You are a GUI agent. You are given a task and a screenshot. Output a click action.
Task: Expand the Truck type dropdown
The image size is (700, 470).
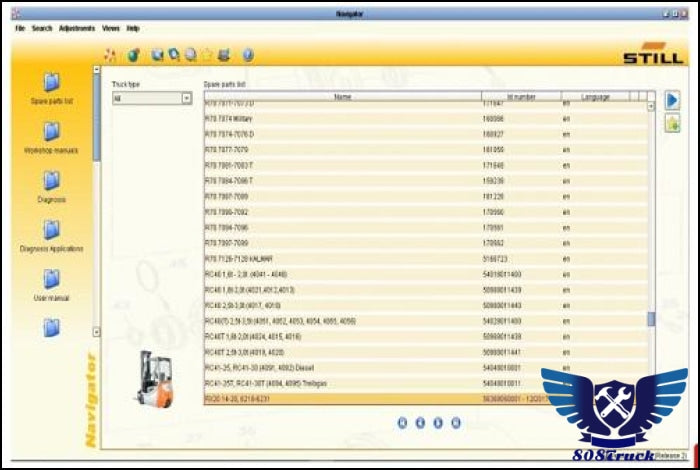(186, 99)
